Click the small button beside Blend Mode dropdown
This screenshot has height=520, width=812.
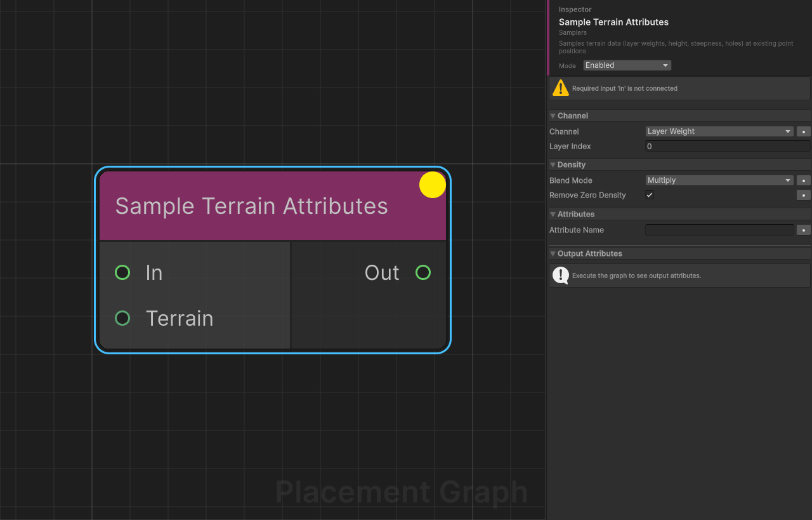[x=804, y=180]
